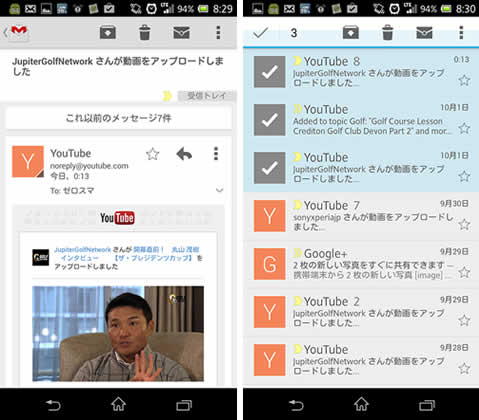Tap the recent apps button on left phone
The height and width of the screenshot is (420, 479).
pyautogui.click(x=184, y=405)
